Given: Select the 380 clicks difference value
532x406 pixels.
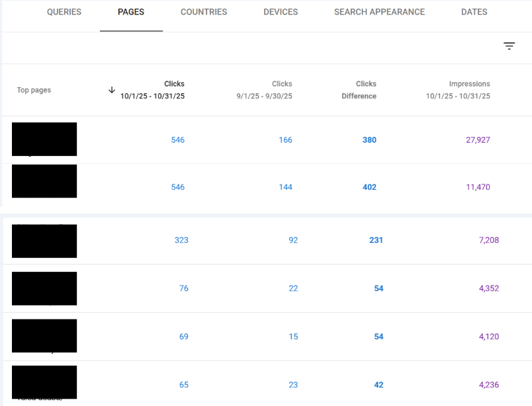Looking at the screenshot, I should [369, 140].
